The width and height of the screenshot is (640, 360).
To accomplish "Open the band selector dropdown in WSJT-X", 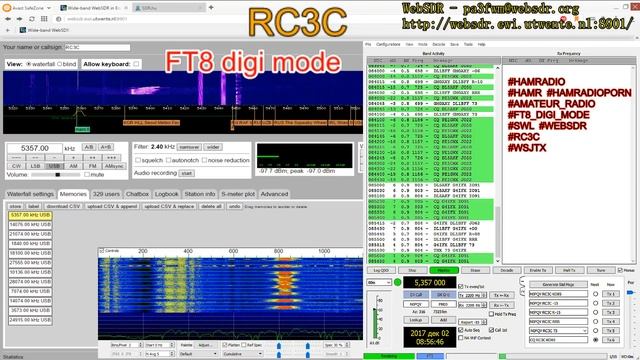I will click(x=379, y=282).
